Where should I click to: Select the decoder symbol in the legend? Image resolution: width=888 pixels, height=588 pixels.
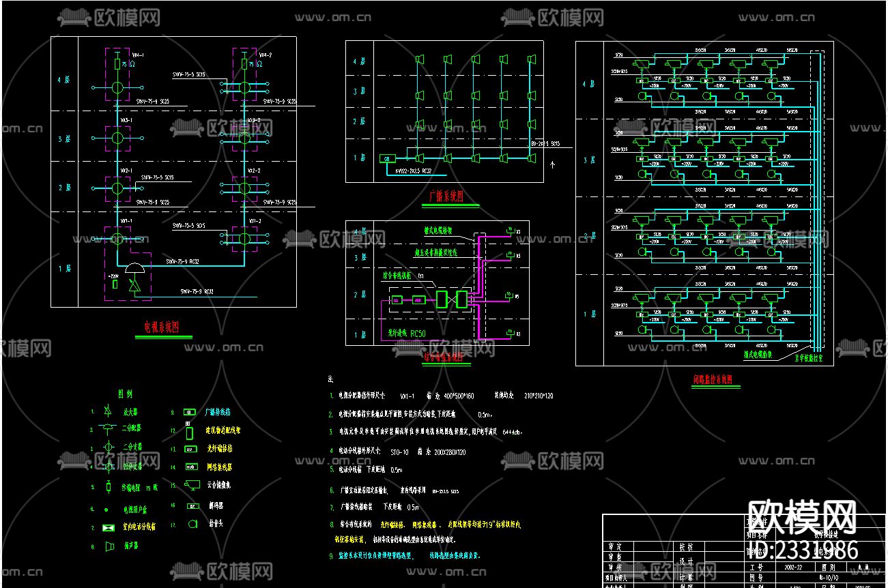[192, 506]
